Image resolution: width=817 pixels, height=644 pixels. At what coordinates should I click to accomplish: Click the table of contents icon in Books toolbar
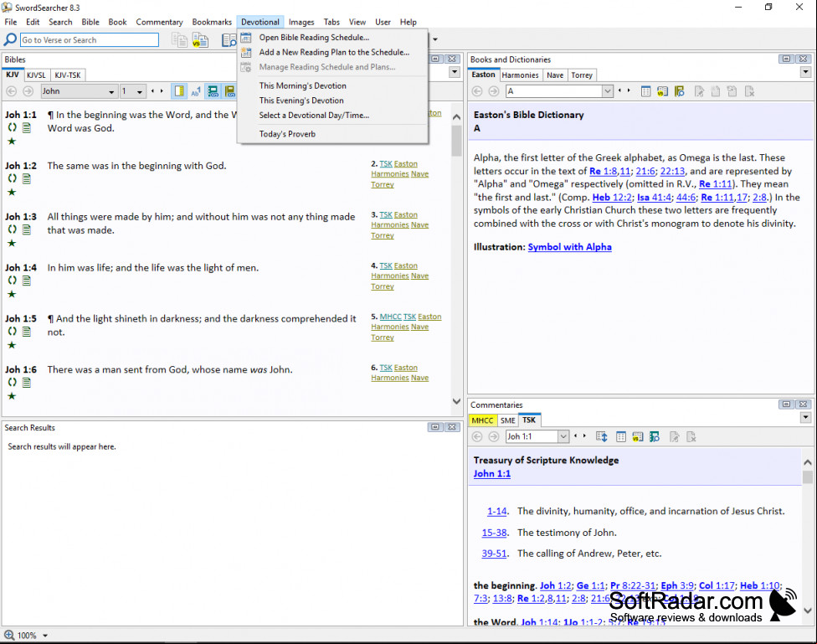(645, 91)
